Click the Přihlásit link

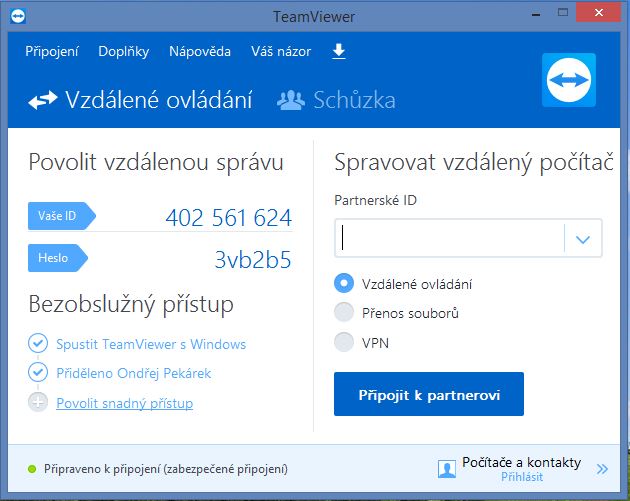pyautogui.click(x=522, y=477)
